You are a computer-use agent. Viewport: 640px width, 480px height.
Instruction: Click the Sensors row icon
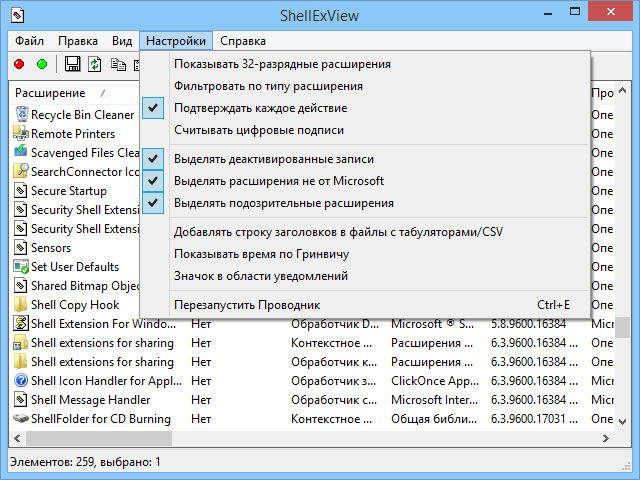(x=20, y=248)
